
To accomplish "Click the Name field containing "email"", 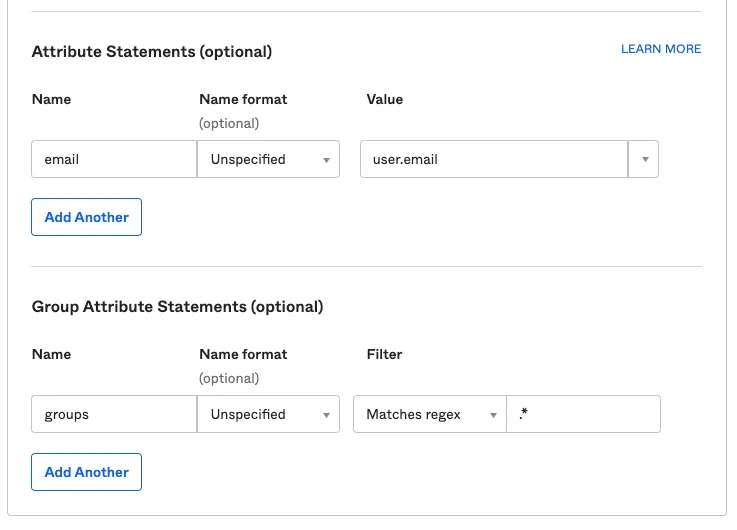I will pos(114,159).
